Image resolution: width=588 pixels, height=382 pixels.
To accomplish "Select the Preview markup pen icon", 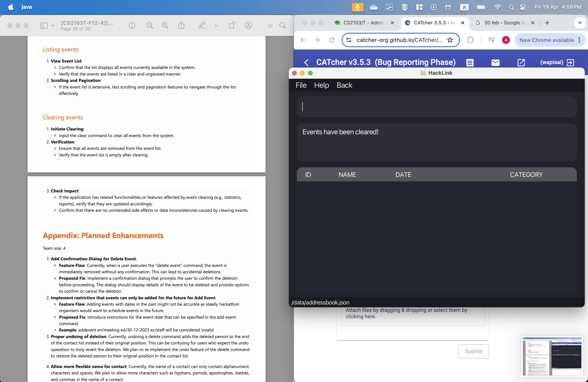I will pos(202,25).
